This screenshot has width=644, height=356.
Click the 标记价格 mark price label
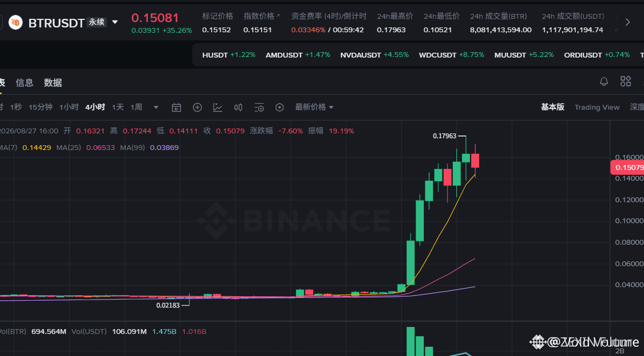tap(218, 16)
